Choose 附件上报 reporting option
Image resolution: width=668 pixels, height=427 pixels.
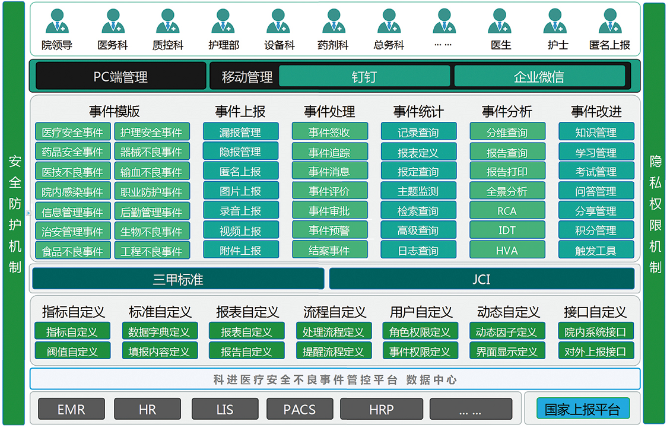pos(241,250)
